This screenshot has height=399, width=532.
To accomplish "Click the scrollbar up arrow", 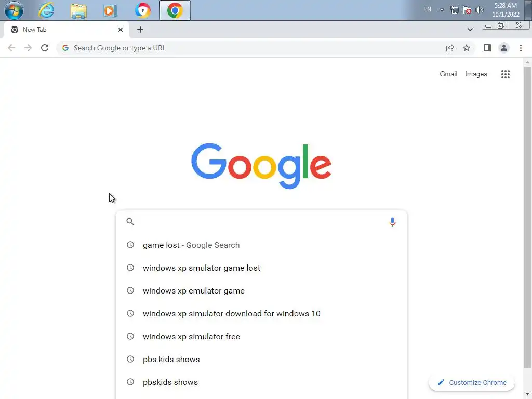I will [527, 62].
